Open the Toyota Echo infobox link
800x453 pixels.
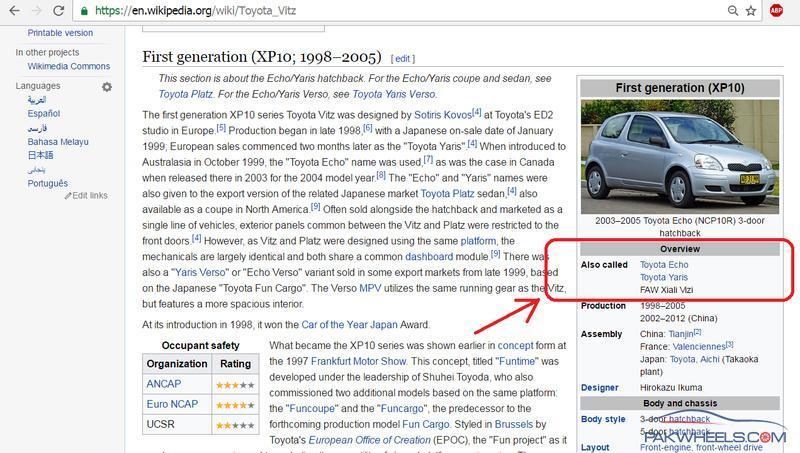tap(664, 265)
